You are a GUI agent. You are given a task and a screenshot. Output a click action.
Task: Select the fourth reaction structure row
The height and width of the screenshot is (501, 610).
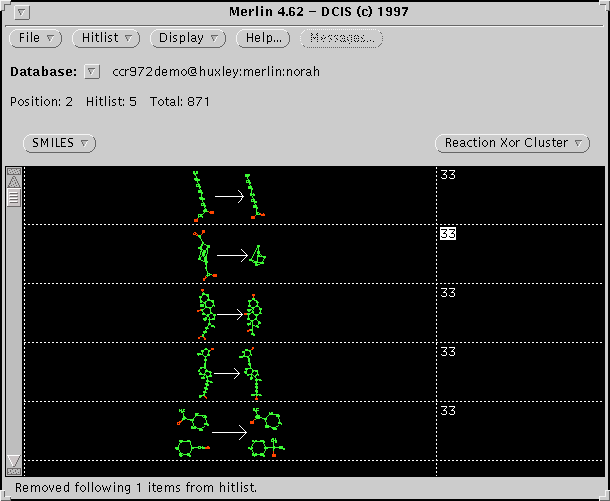point(230,372)
